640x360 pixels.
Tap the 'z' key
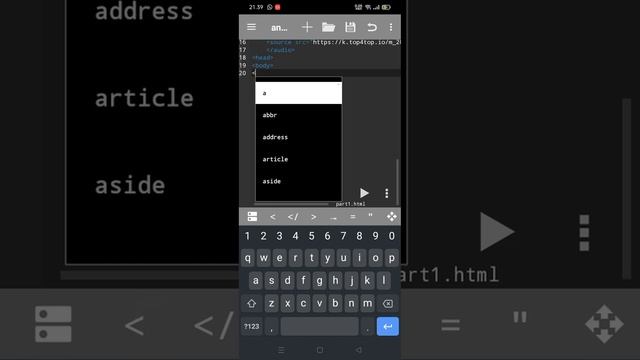[x=271, y=303]
